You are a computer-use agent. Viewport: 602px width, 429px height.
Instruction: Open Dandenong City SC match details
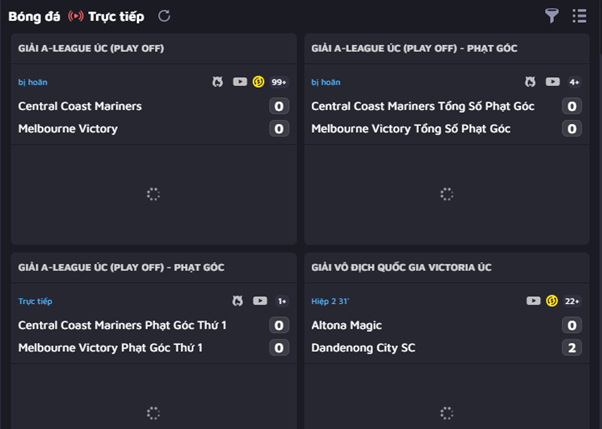pos(363,348)
